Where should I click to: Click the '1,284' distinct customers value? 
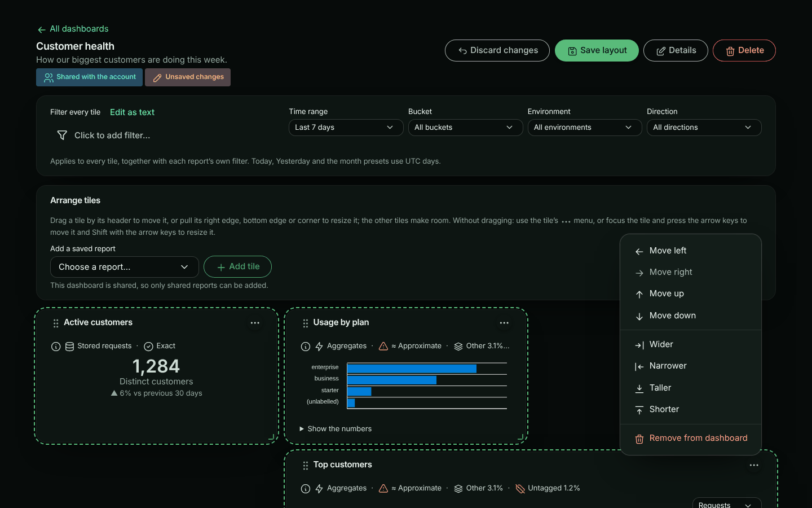(156, 367)
